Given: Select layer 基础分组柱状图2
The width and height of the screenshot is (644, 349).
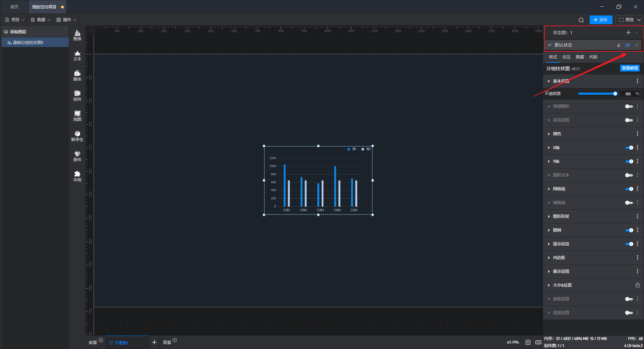Looking at the screenshot, I should [x=35, y=43].
